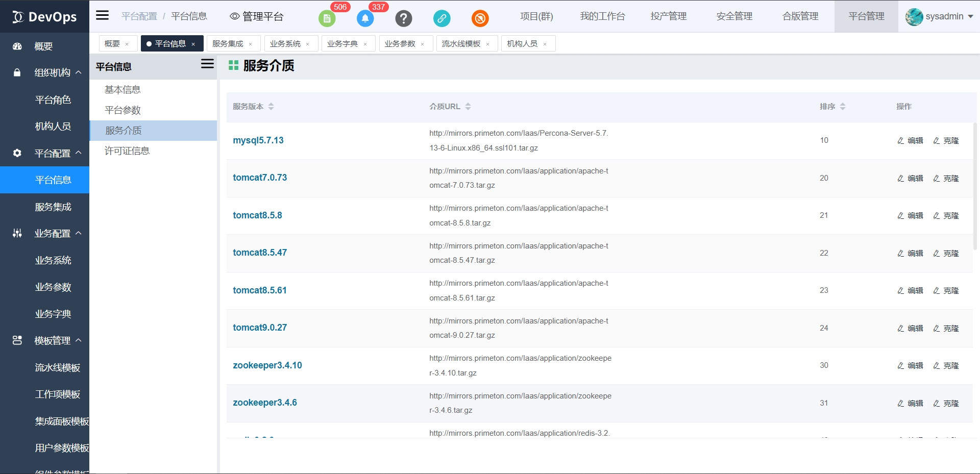Open the 安全管理 top menu

click(734, 16)
